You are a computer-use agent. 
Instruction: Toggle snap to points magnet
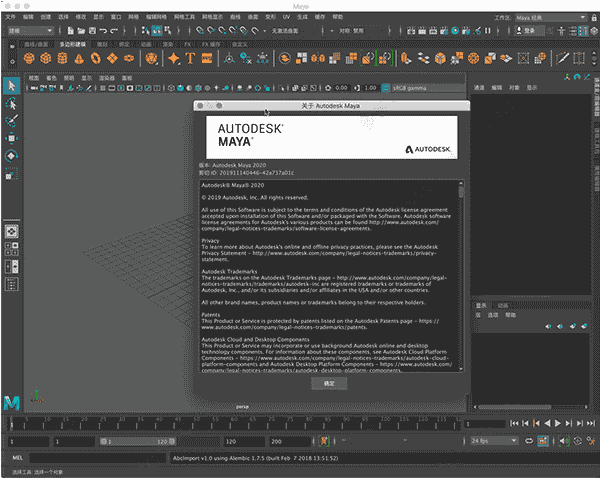point(222,31)
